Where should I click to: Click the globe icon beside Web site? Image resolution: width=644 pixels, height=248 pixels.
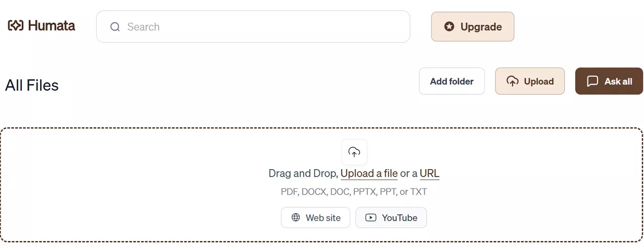coord(296,217)
